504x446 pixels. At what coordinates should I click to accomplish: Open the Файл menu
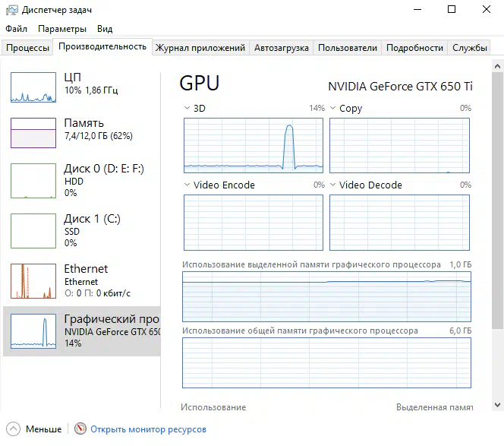[x=16, y=29]
